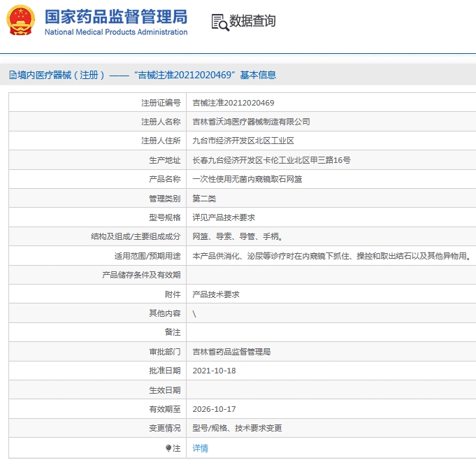Click the 数据查询 heading text
The image size is (476, 465).
252,21
